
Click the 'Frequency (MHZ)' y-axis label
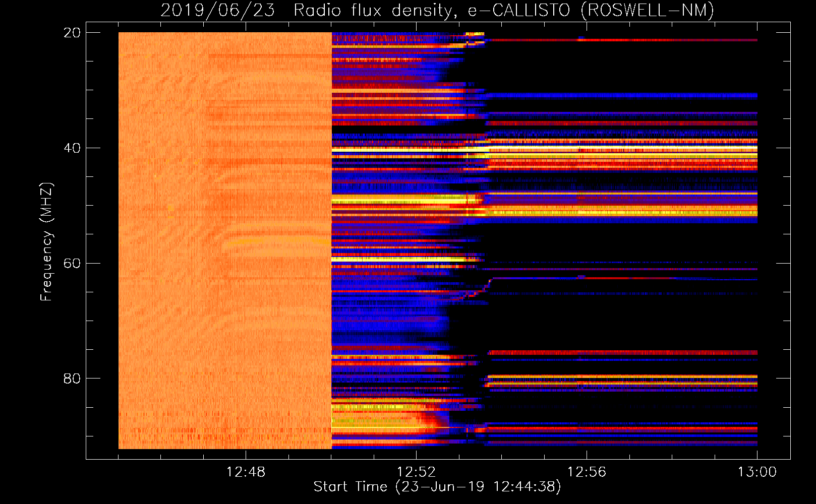coord(46,242)
